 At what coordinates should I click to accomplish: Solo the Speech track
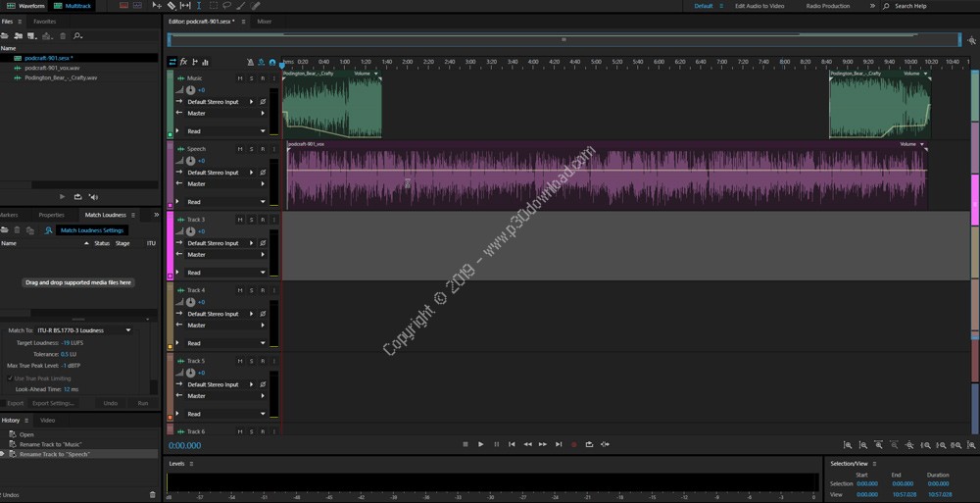(251, 149)
